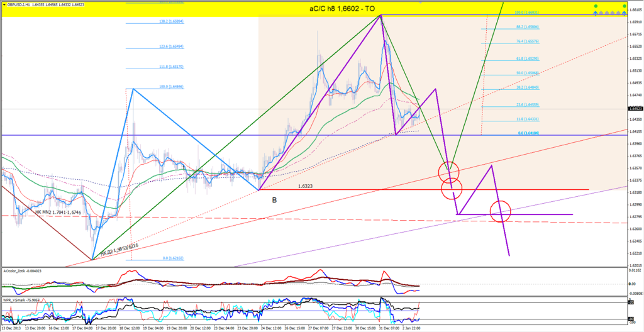Select the middle red circle on the 1.6323 line
The height and width of the screenshot is (332, 644).
point(452,187)
